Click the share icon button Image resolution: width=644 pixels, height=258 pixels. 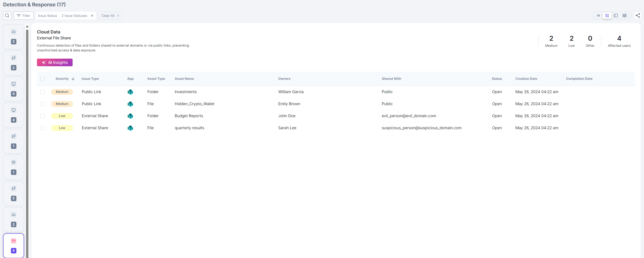point(637,16)
